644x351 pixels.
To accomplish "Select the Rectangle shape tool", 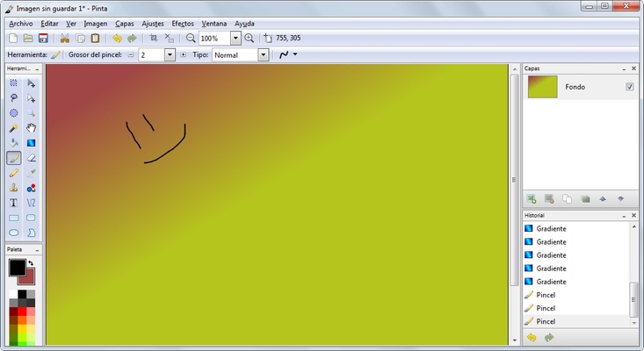I will click(x=13, y=218).
